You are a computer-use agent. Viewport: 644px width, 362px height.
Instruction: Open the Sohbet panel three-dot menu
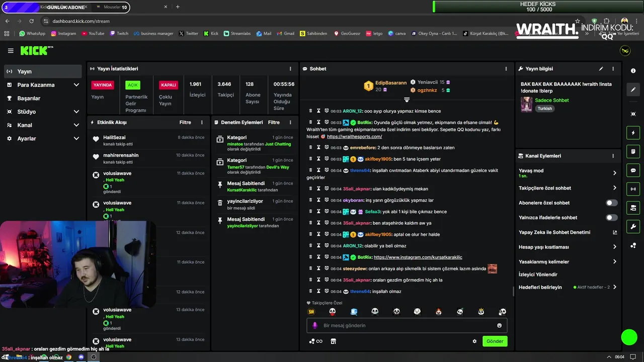506,69
